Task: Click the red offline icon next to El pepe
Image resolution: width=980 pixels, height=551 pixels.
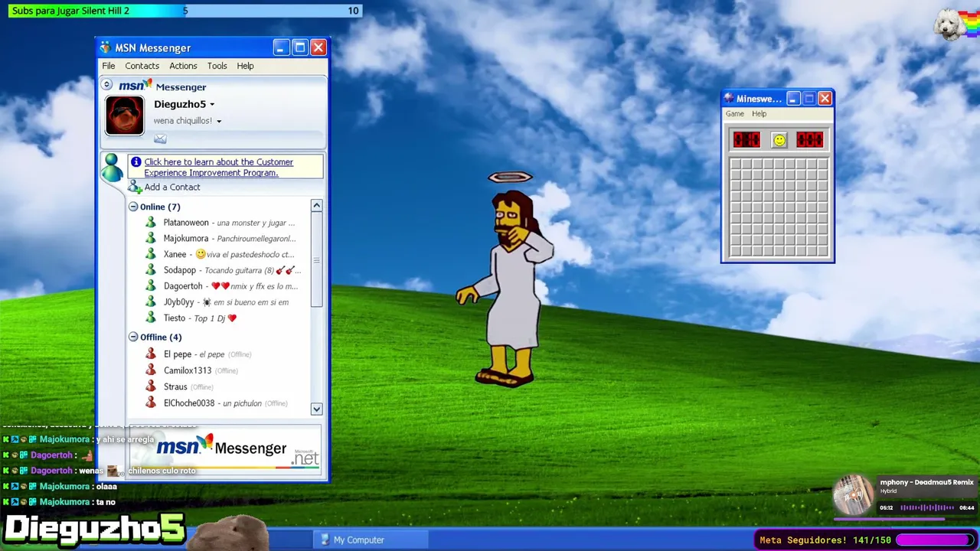Action: tap(151, 354)
